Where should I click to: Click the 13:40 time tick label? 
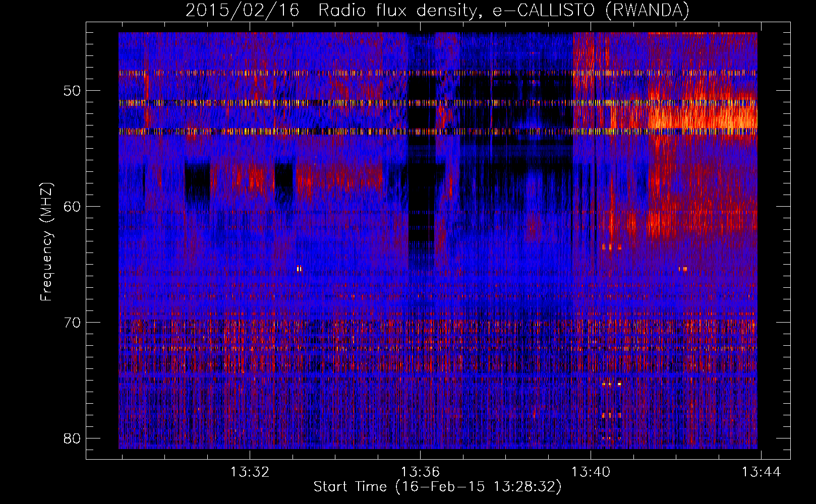tap(591, 472)
